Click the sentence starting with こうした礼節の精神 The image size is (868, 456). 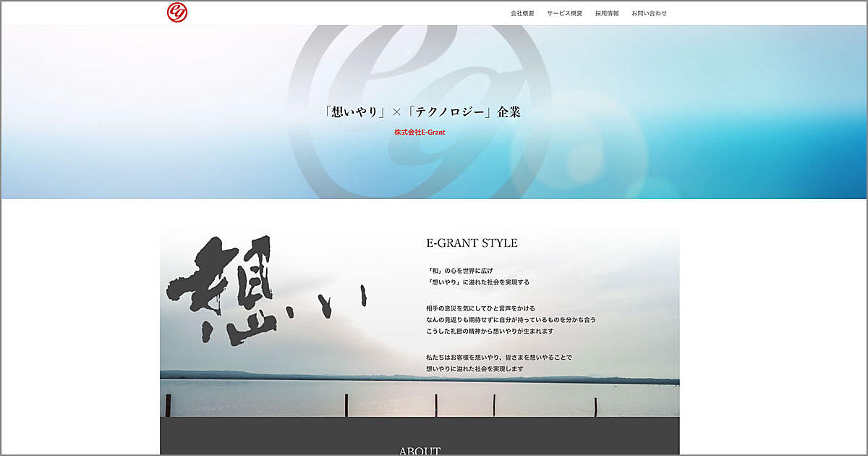coord(490,331)
